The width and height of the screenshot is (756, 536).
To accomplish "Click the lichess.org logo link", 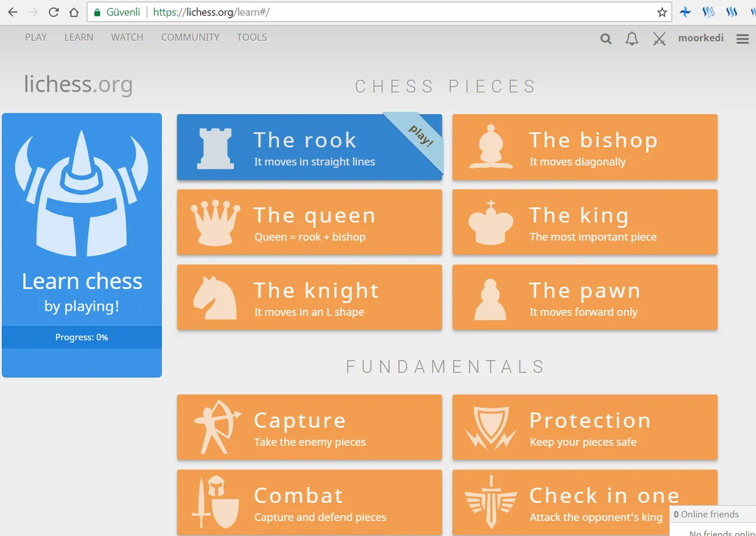I will point(78,85).
